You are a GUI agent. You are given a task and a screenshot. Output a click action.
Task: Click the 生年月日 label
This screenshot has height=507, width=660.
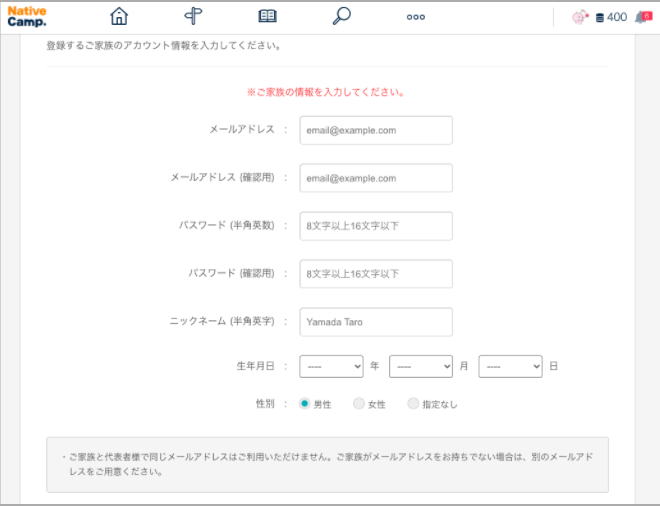(x=255, y=366)
